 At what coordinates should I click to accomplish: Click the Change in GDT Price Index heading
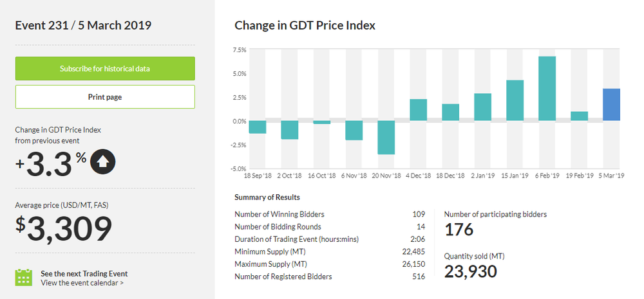click(305, 26)
